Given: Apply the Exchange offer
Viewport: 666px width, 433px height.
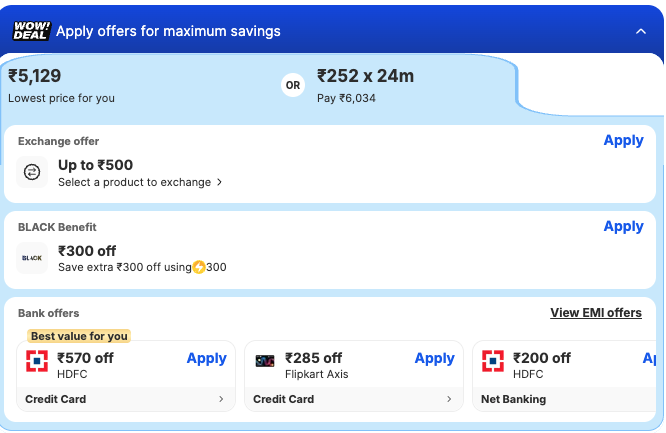Looking at the screenshot, I should (623, 141).
